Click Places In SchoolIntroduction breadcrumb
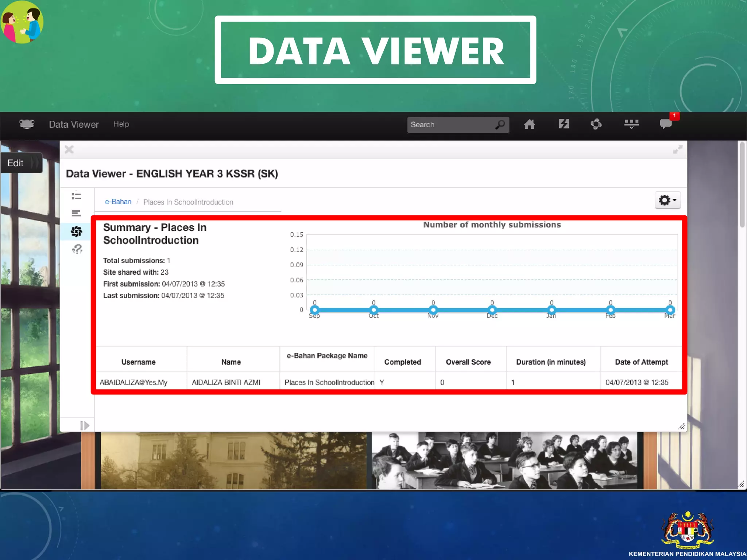 pyautogui.click(x=188, y=202)
